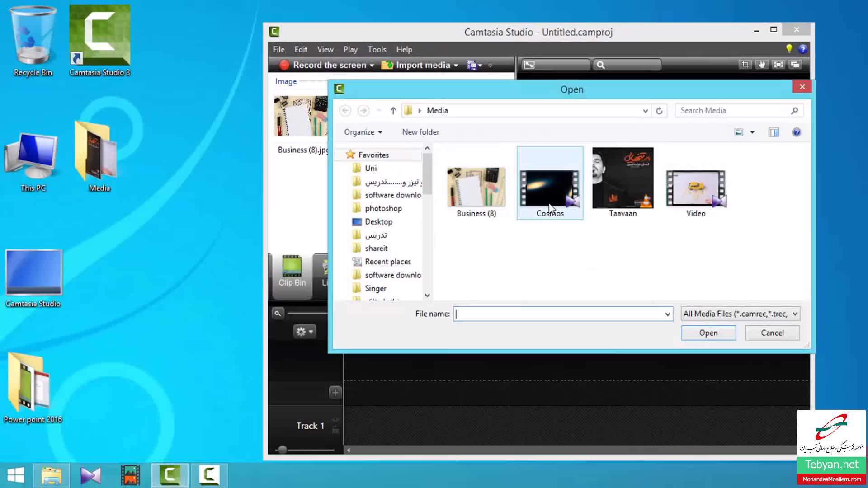Add a new track with plus button

[335, 392]
